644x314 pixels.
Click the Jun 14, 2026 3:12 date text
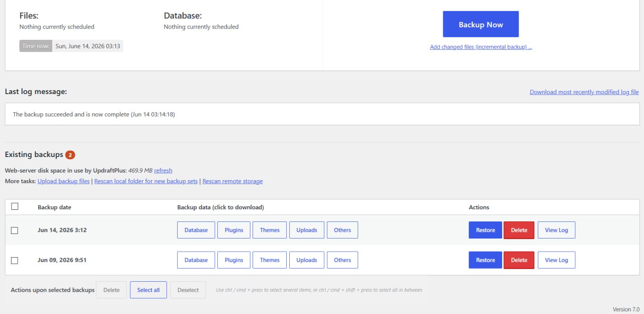pyautogui.click(x=62, y=230)
